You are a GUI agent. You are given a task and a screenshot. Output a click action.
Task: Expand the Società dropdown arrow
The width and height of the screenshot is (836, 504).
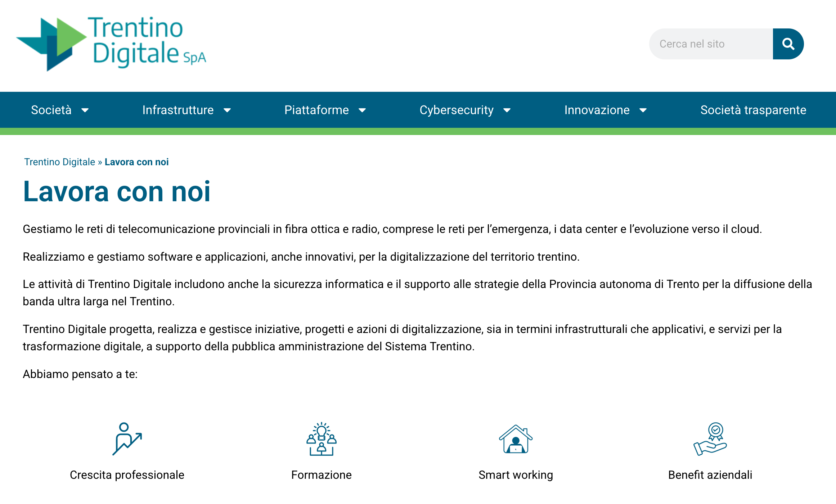(x=85, y=110)
